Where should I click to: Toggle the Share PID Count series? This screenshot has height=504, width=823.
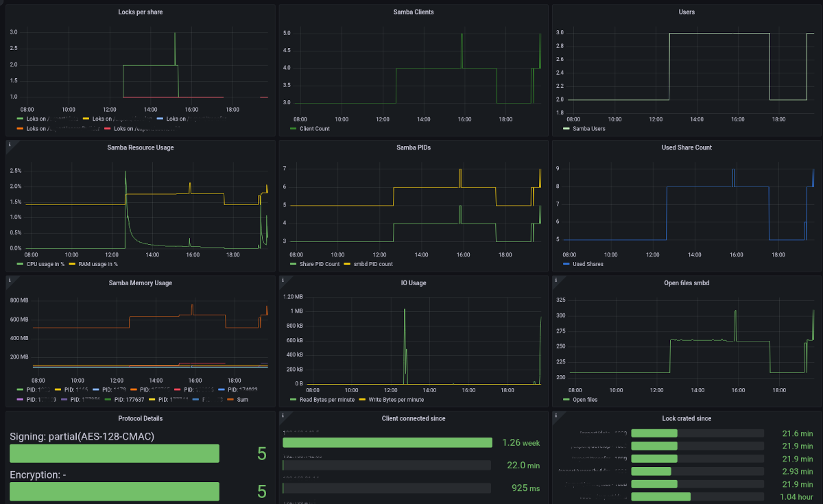tap(320, 264)
